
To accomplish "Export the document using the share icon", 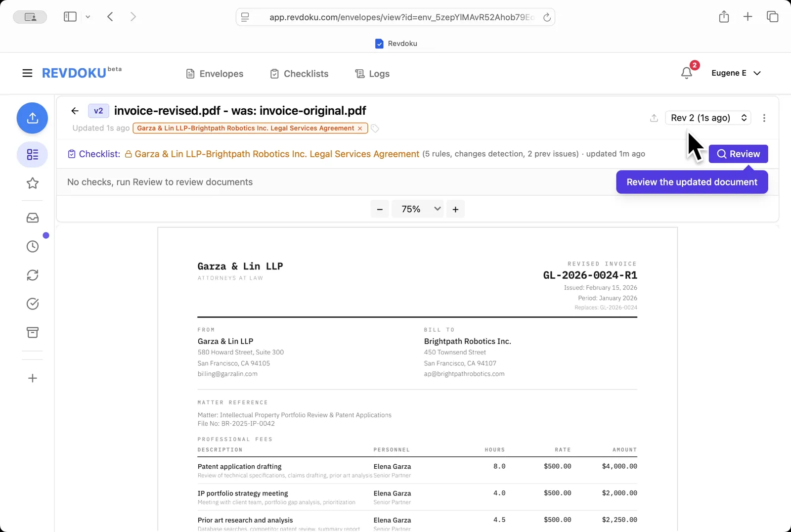I will pos(654,118).
